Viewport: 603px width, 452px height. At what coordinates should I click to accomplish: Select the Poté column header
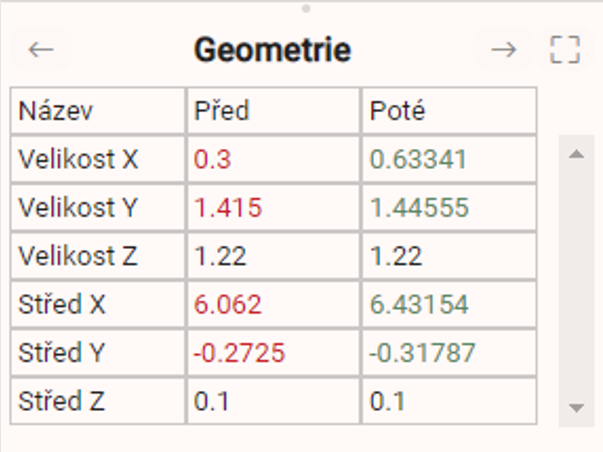pos(397,111)
